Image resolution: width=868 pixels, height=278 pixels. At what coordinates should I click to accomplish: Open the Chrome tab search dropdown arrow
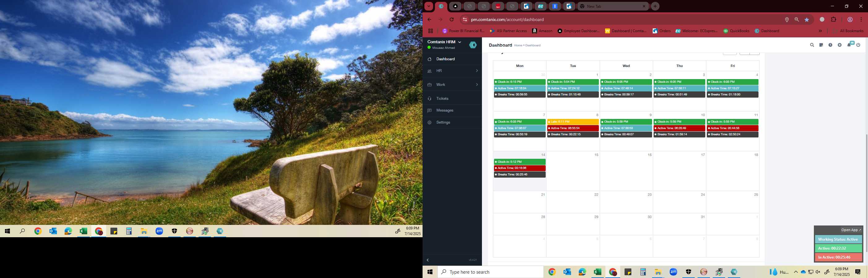coord(429,6)
